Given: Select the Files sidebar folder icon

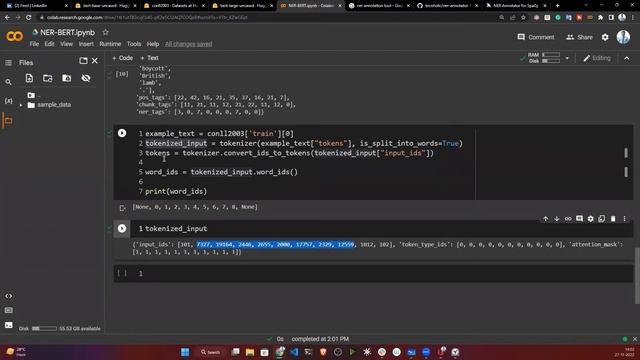Looking at the screenshot, I should [x=8, y=120].
